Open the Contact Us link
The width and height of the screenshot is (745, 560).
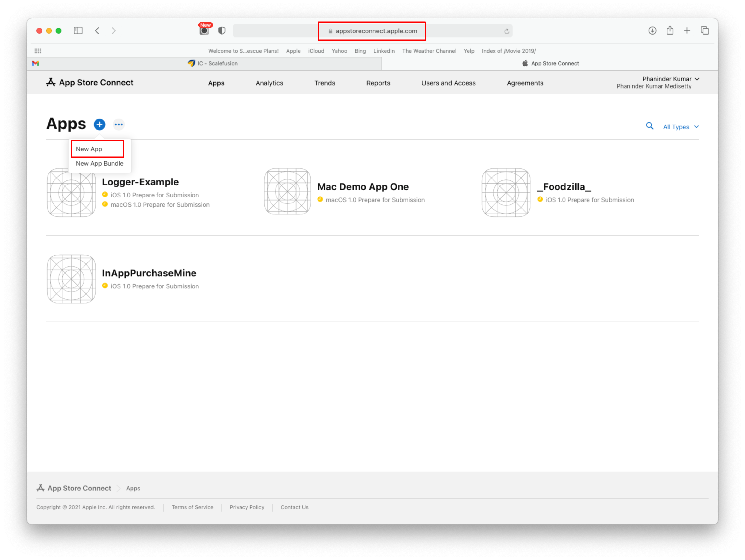[295, 507]
